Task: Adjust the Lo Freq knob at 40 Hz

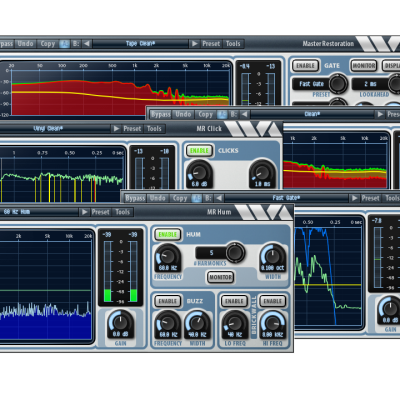Action: pos(235,323)
